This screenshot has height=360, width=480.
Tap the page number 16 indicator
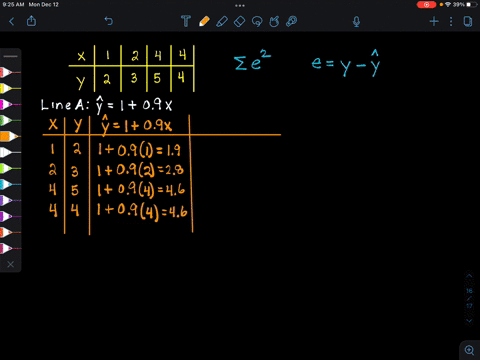pos(469,291)
